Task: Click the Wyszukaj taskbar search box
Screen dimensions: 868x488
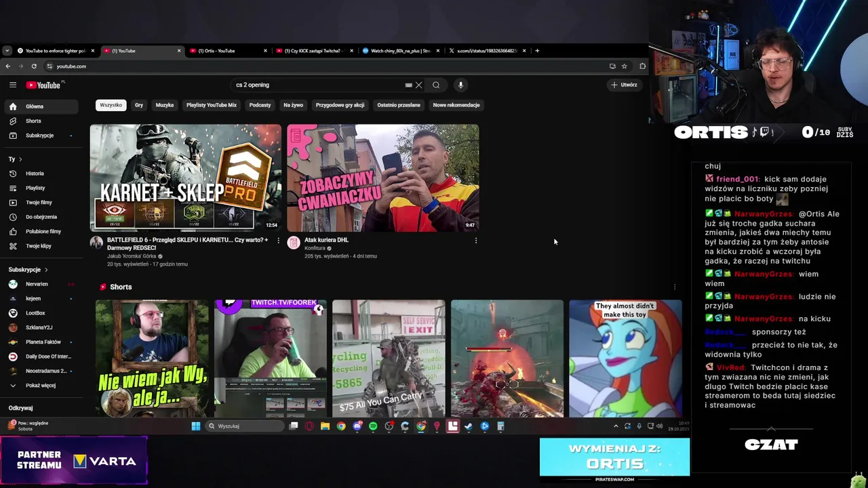Action: 245,426
